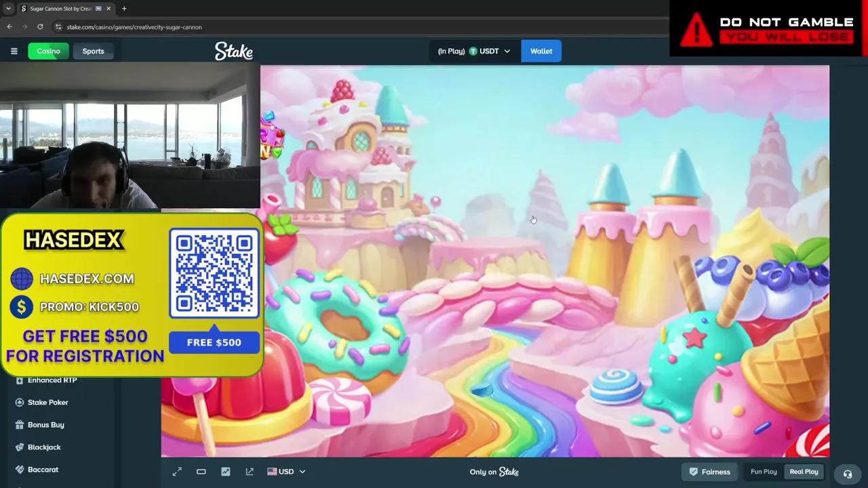
Task: Go back in browser history
Action: tap(9, 26)
